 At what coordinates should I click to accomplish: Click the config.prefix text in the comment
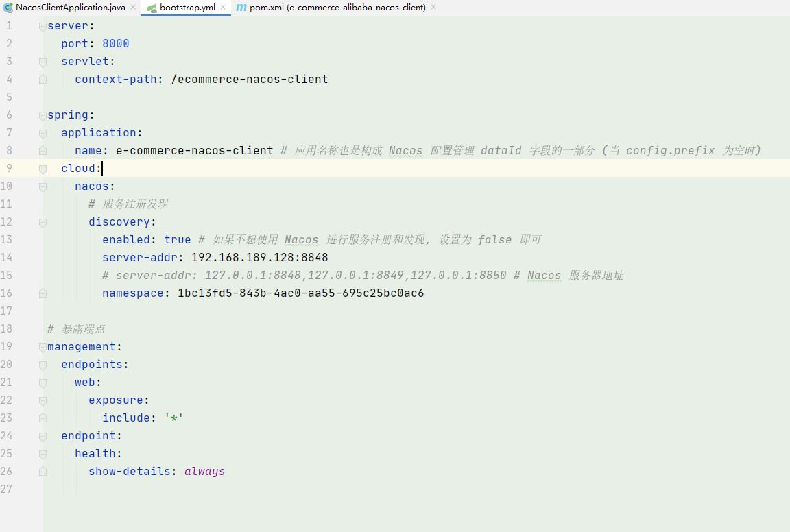point(670,151)
